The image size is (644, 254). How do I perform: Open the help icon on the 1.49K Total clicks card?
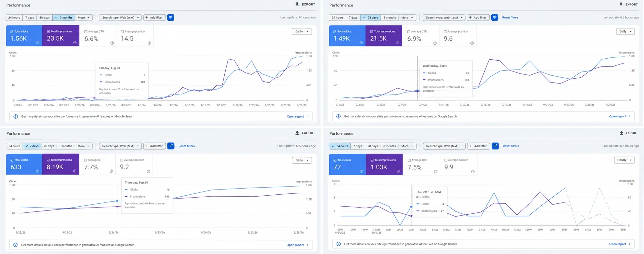[361, 43]
